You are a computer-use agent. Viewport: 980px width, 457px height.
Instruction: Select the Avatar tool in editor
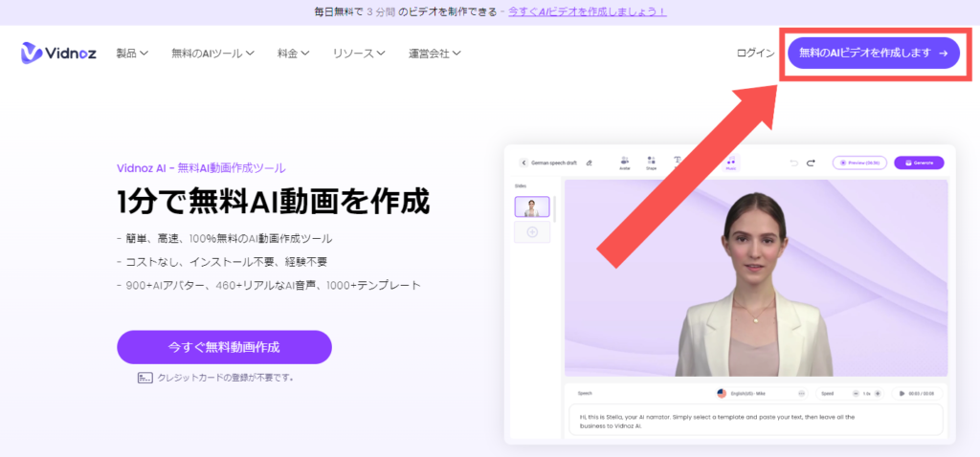tap(624, 163)
